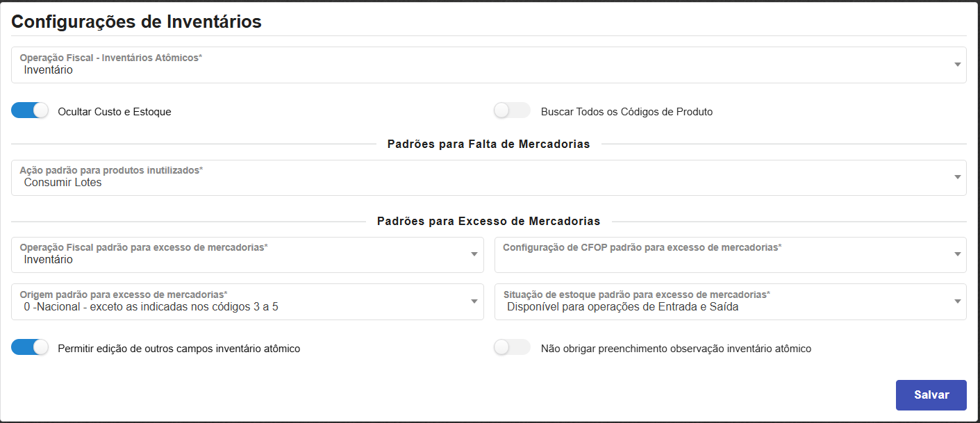Click the arrow on the CFOP configuration selector
980x423 pixels.
(x=956, y=254)
